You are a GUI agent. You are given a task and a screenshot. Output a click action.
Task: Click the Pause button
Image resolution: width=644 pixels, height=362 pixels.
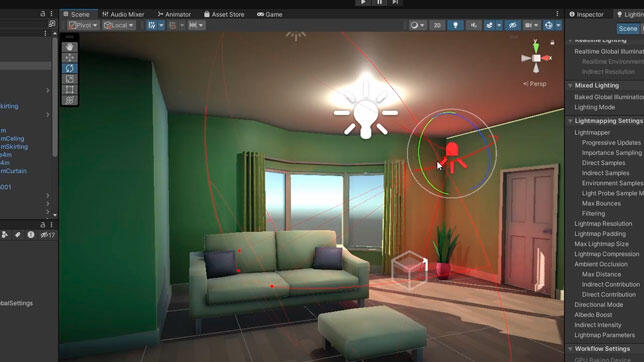(380, 2)
